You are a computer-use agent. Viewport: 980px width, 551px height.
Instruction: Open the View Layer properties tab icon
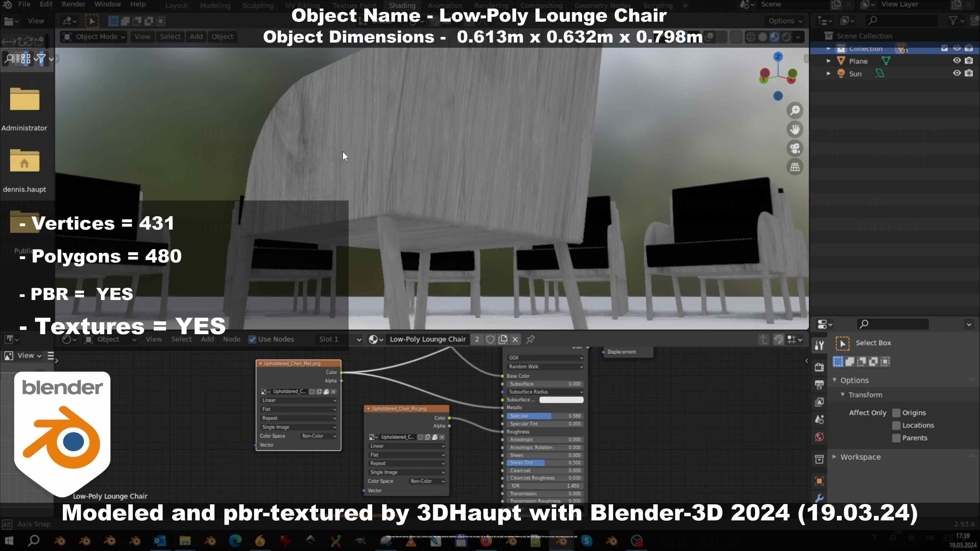click(x=819, y=402)
